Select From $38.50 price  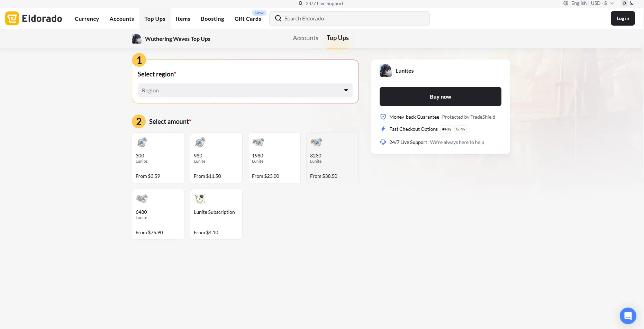[324, 176]
